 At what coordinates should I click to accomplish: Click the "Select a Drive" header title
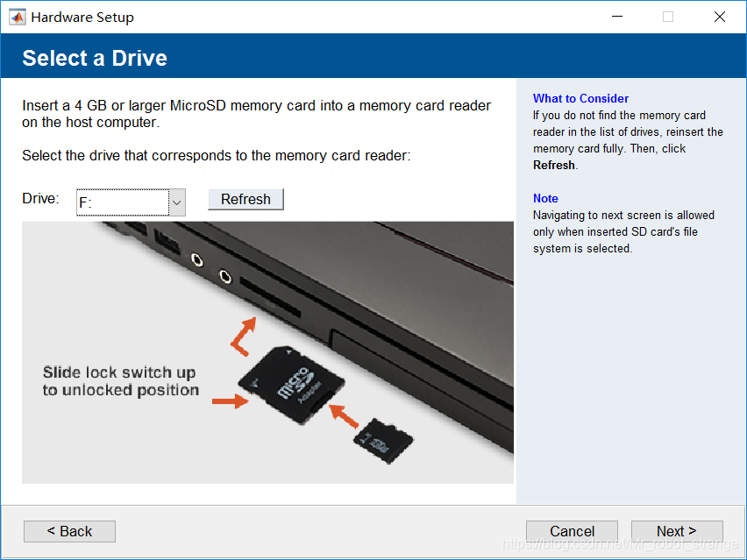click(x=95, y=58)
